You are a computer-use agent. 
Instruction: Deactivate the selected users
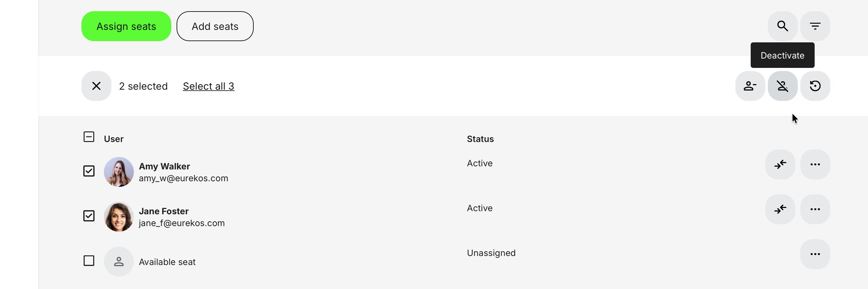pyautogui.click(x=783, y=86)
